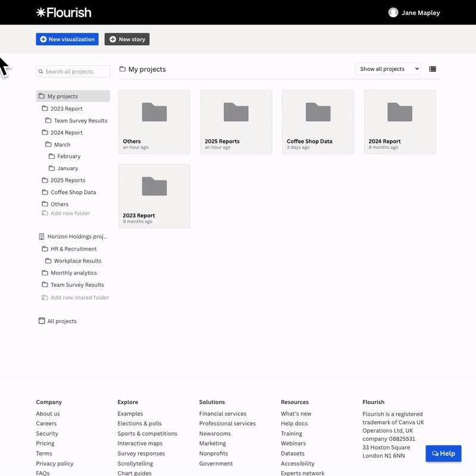Click folder icon beside HR & Recruitment
The width and height of the screenshot is (476, 476).
point(45,249)
